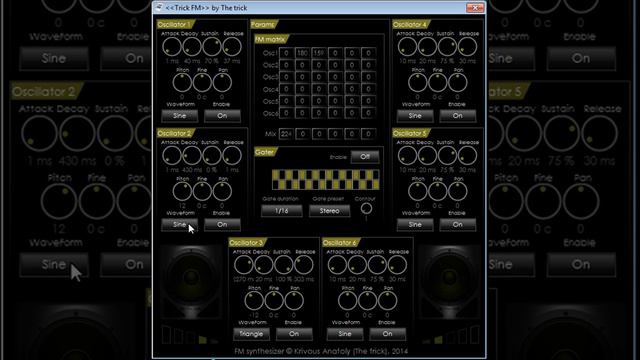Toggle the Gater Enable Off button
Screen dimensions: 640x360
click(x=365, y=157)
